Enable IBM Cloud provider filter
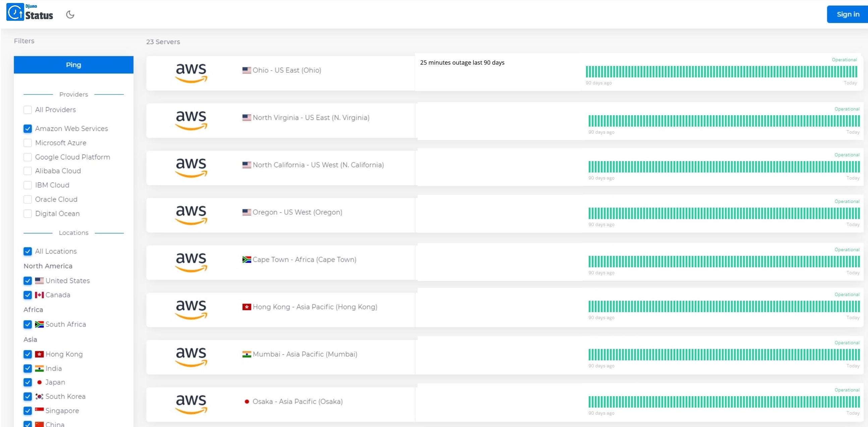Image resolution: width=868 pixels, height=427 pixels. click(27, 186)
